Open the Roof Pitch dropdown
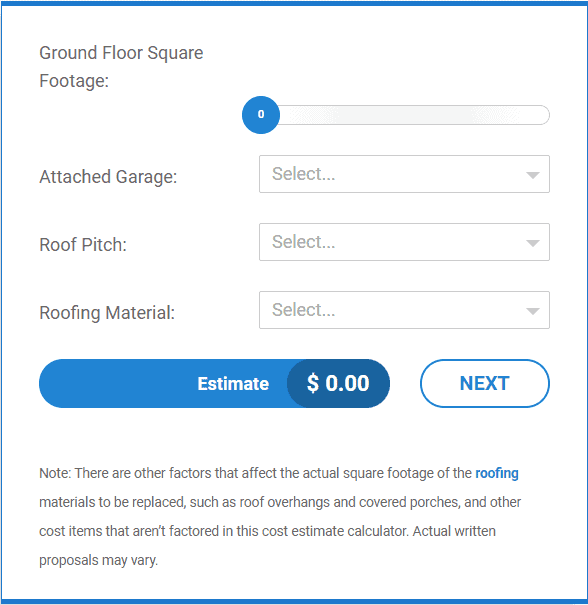 [x=404, y=242]
